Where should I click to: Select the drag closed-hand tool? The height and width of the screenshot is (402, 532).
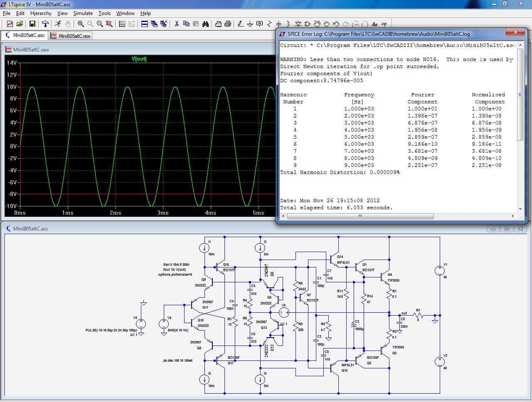327,24
